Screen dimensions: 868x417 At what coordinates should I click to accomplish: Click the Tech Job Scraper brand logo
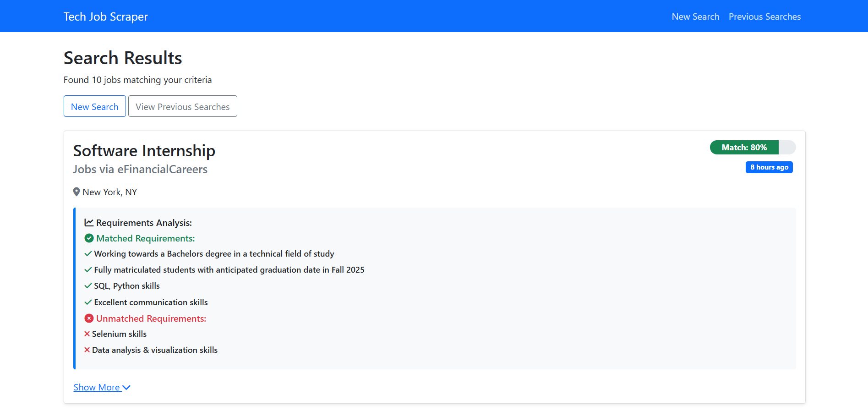106,16
